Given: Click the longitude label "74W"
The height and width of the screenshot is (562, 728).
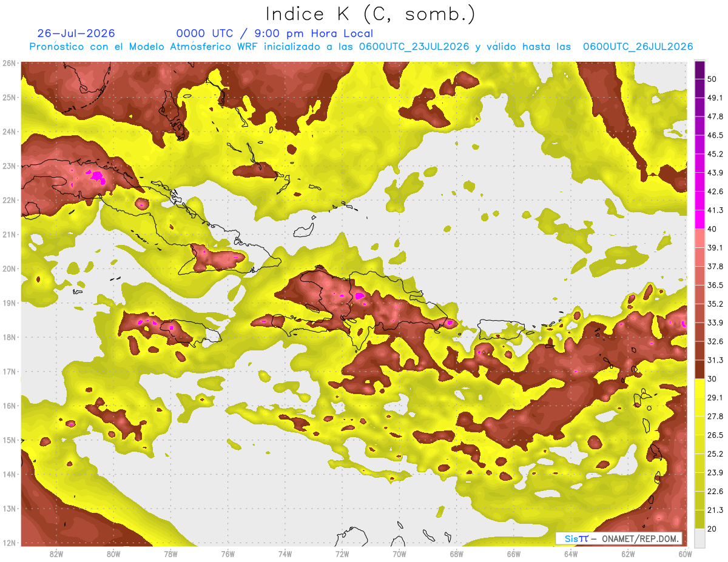Looking at the screenshot, I should [285, 554].
